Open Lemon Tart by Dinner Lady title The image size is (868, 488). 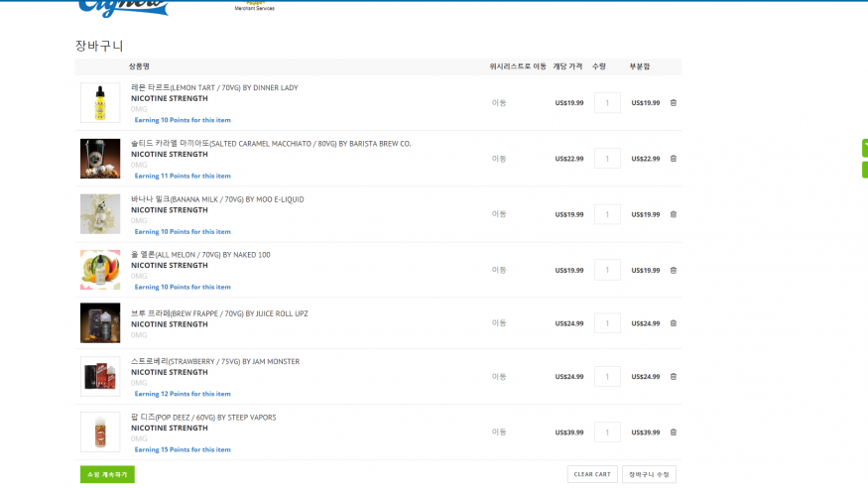click(x=214, y=87)
